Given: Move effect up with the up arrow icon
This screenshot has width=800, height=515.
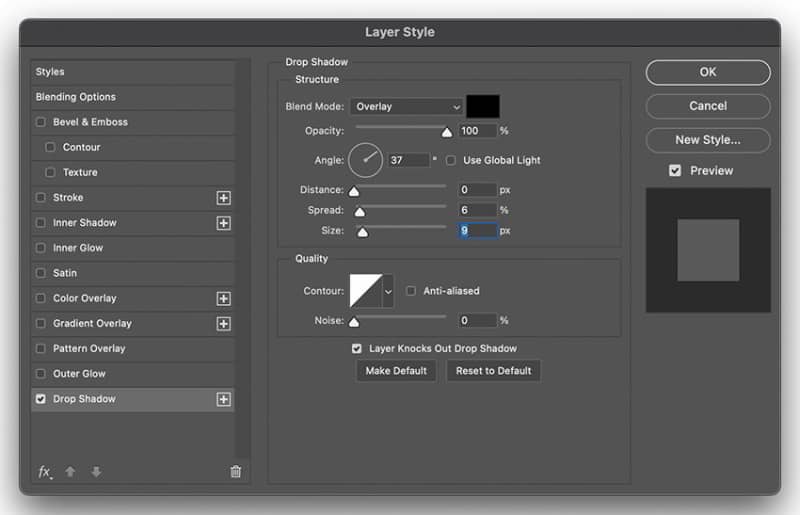Looking at the screenshot, I should 70,472.
